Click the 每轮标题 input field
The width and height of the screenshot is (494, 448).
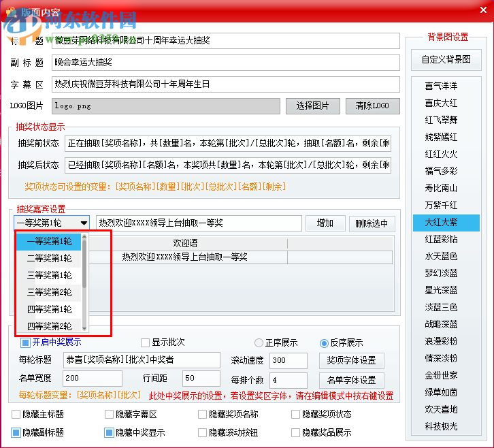[142, 360]
